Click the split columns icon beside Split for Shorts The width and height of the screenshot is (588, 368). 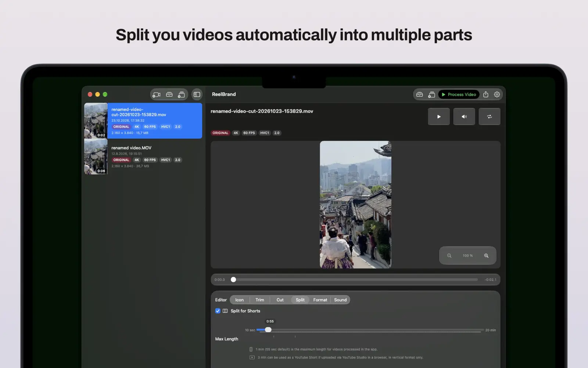tap(225, 311)
